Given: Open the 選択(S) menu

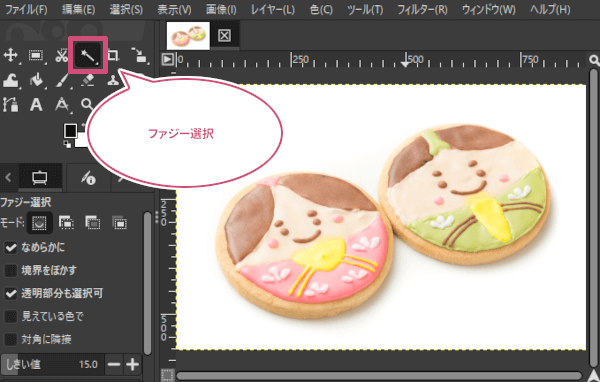Looking at the screenshot, I should (x=126, y=9).
